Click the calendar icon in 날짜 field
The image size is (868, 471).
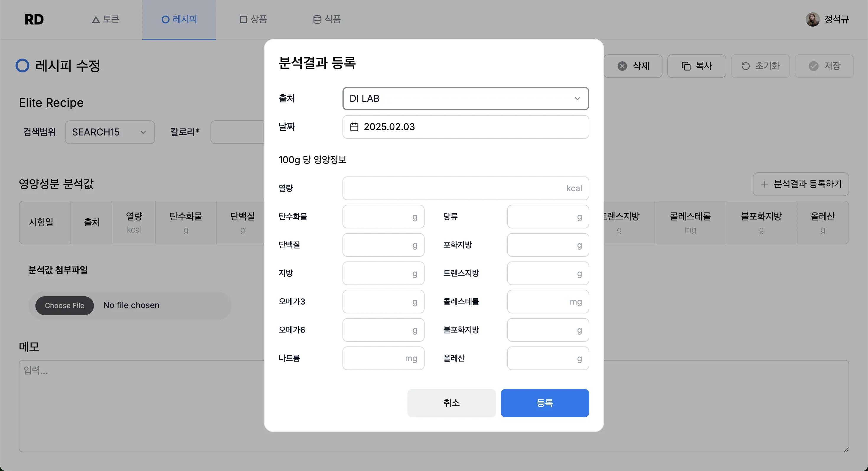click(x=354, y=127)
